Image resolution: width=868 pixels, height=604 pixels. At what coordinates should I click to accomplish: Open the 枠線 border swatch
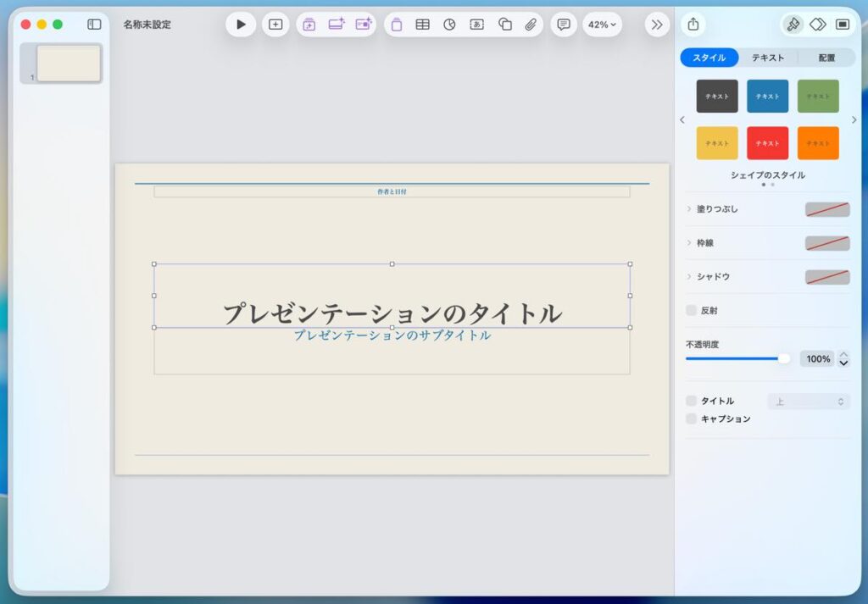tap(827, 243)
